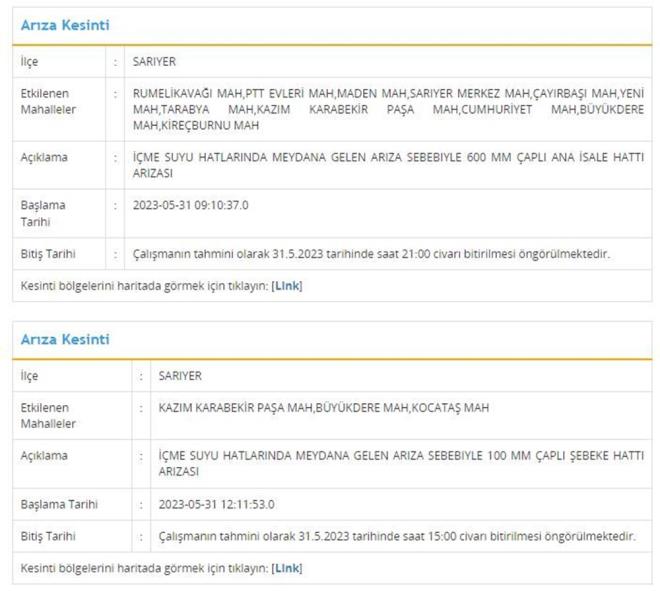The image size is (660, 591).
Task: Open the map Link in the first outage panel
Action: [x=287, y=285]
